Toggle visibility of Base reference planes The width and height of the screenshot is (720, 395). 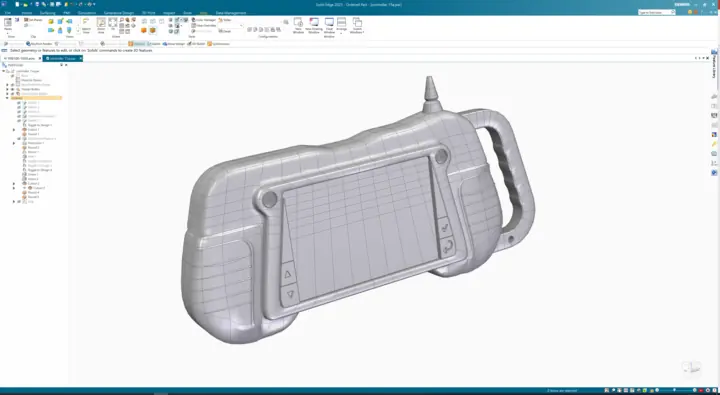pos(13,76)
